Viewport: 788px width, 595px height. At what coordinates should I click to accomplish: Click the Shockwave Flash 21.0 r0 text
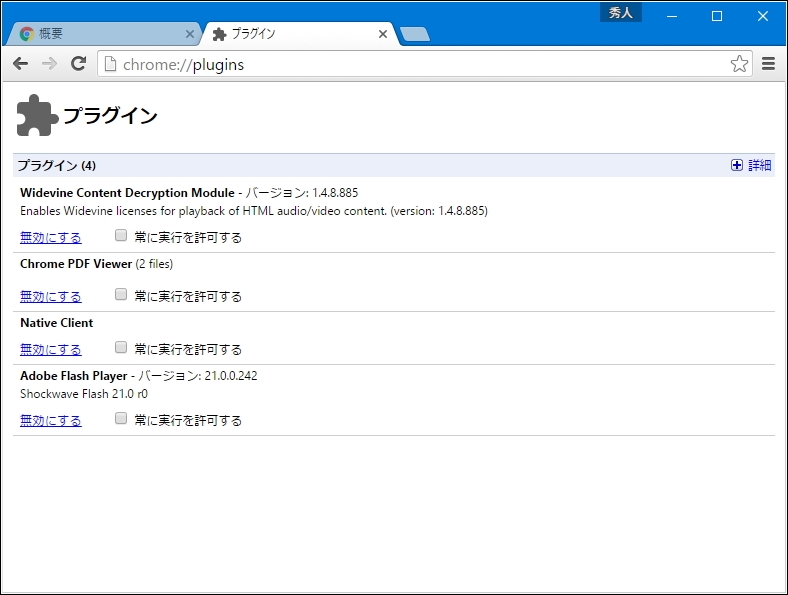click(x=84, y=394)
